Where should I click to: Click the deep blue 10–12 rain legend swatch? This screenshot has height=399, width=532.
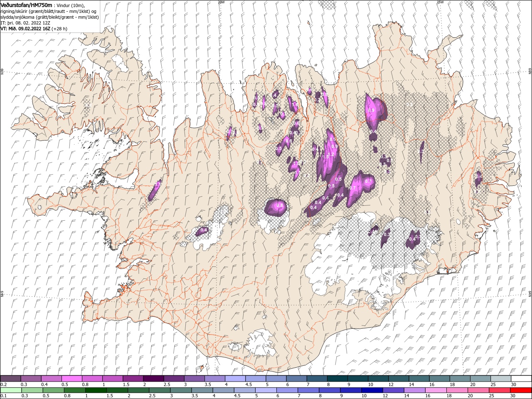pyautogui.click(x=372, y=390)
